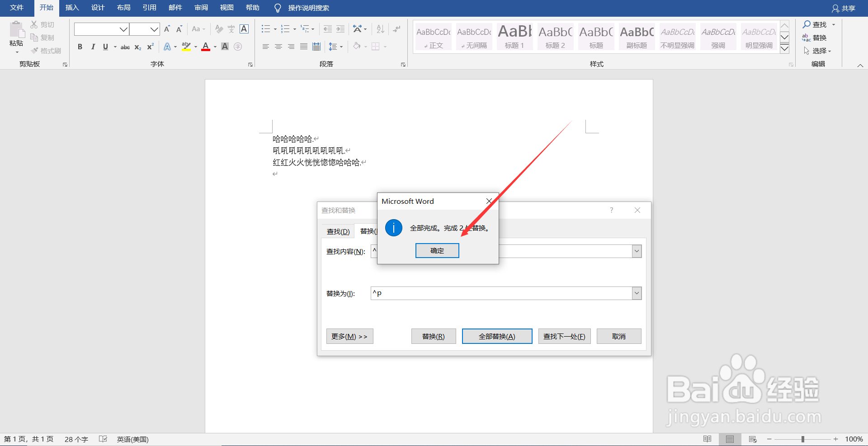Open the Find what combo box arrow

point(637,251)
